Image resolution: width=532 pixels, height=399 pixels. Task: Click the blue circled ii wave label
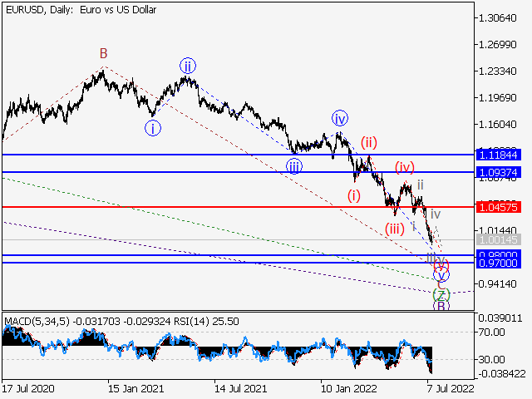(x=188, y=66)
